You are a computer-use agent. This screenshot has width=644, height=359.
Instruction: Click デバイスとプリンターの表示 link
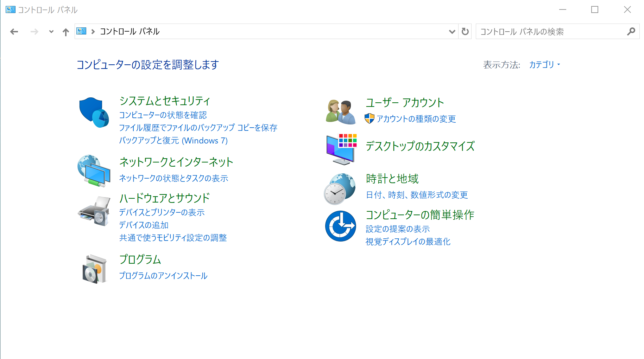pyautogui.click(x=162, y=212)
